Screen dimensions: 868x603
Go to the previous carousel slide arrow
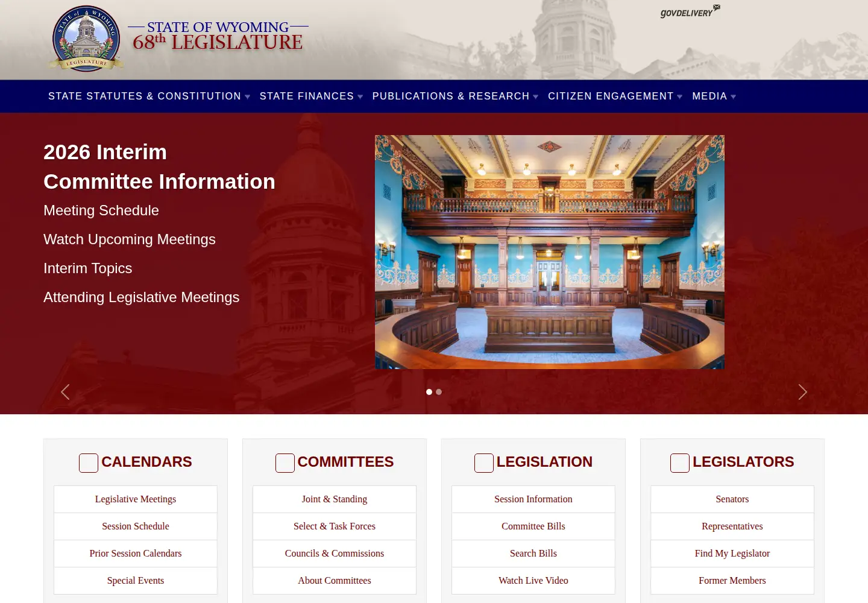65,392
